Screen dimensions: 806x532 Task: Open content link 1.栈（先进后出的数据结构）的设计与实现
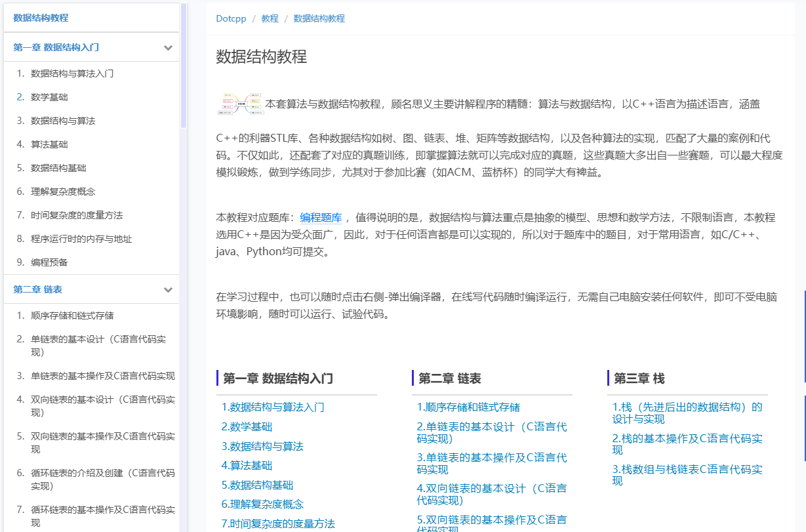point(687,413)
